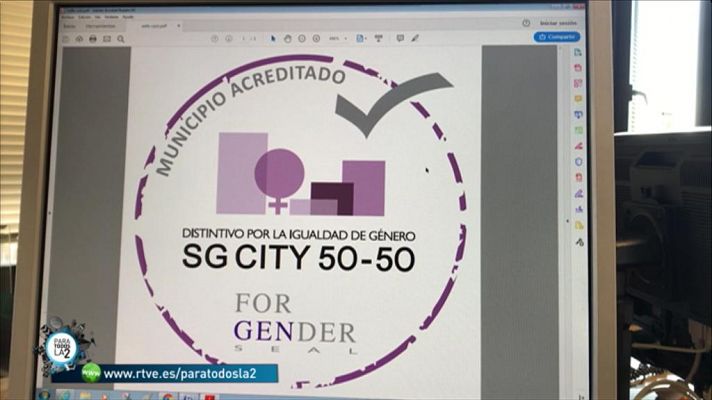Open File Explorer folder on the taskbar
712x400 pixels.
(85, 396)
